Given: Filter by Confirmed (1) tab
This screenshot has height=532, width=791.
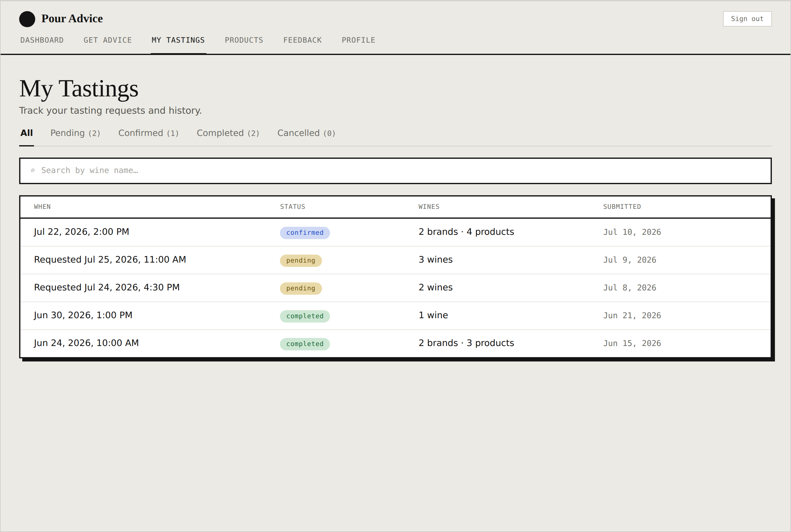Looking at the screenshot, I should pyautogui.click(x=148, y=133).
